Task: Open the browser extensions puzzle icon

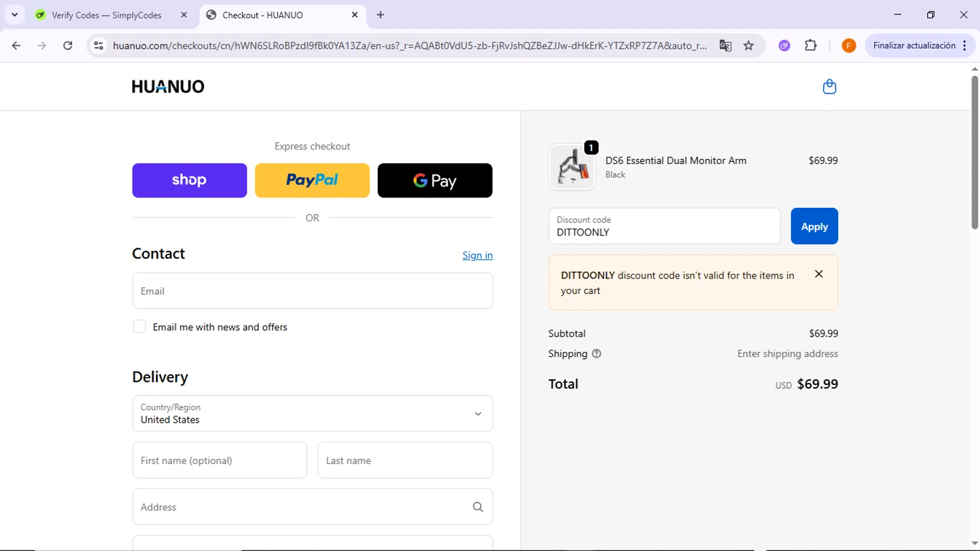Action: [811, 46]
